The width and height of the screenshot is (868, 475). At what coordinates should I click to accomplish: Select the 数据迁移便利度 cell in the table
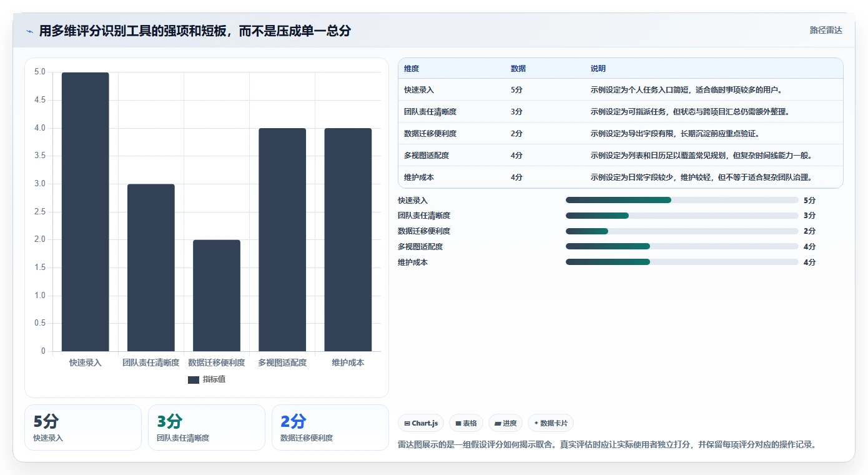(430, 134)
